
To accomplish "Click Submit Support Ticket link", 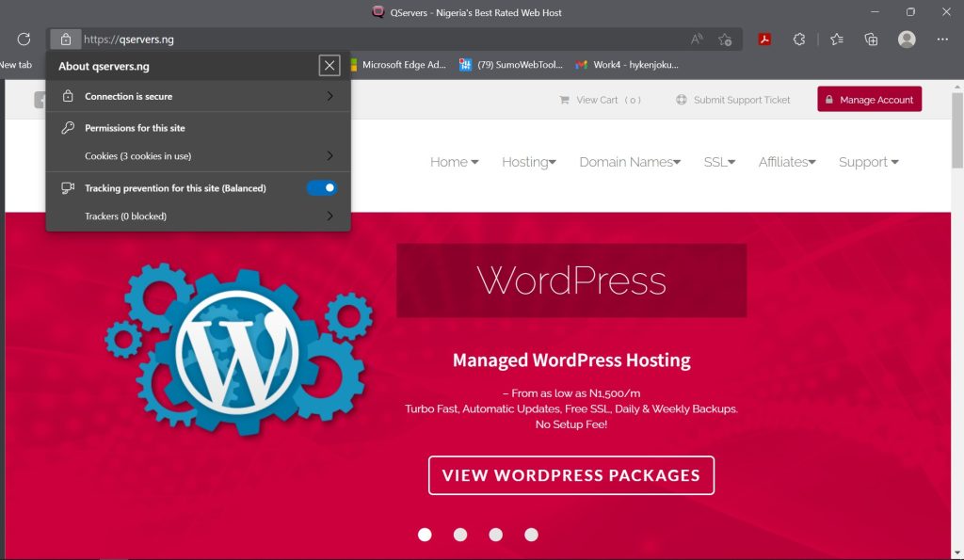I will 732,100.
